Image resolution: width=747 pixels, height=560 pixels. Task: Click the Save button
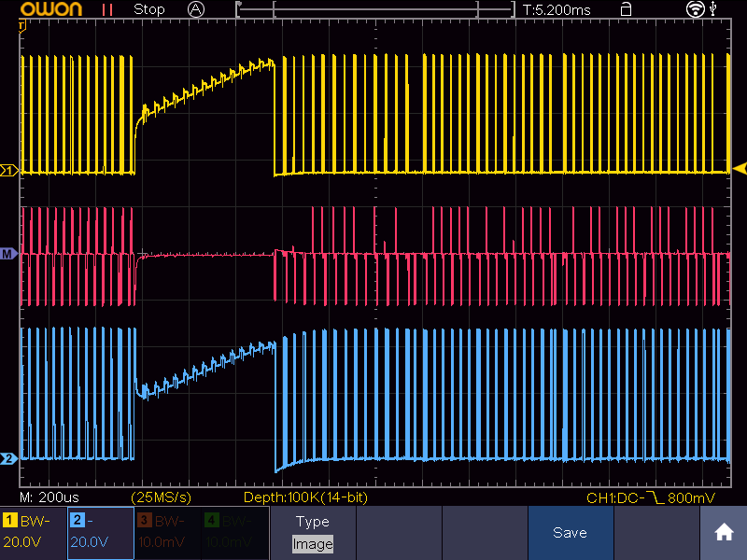tap(570, 532)
